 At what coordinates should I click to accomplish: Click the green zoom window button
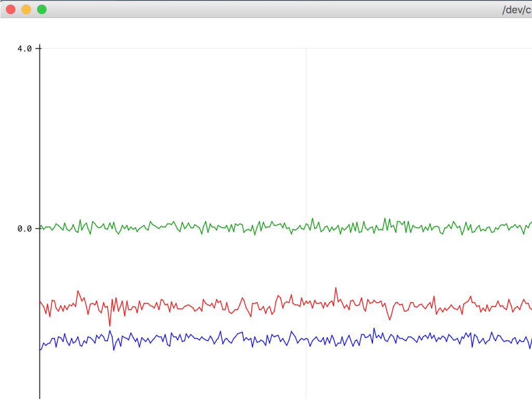pyautogui.click(x=42, y=9)
